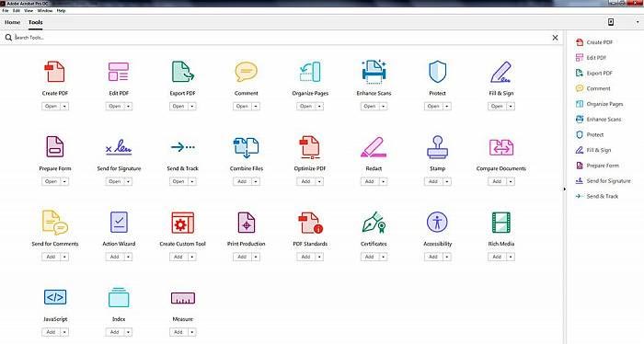
Task: Click Add button under Compare Documents
Action: click(497, 181)
